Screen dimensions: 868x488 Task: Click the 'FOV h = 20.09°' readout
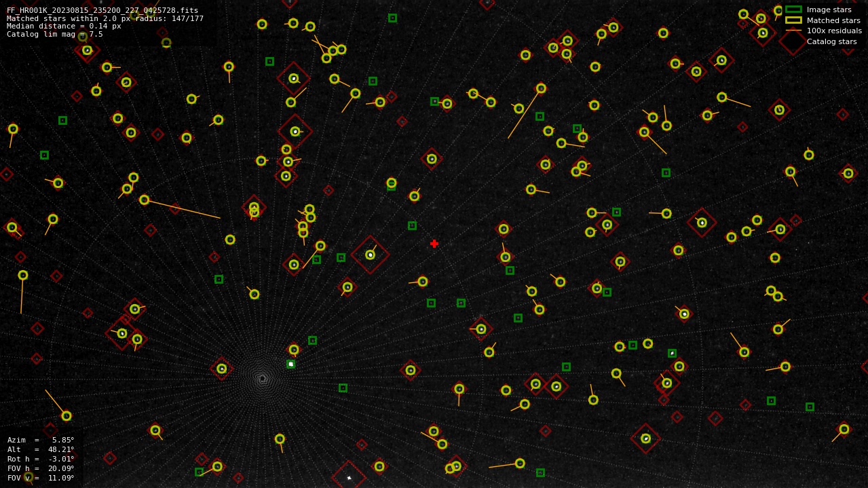click(41, 468)
